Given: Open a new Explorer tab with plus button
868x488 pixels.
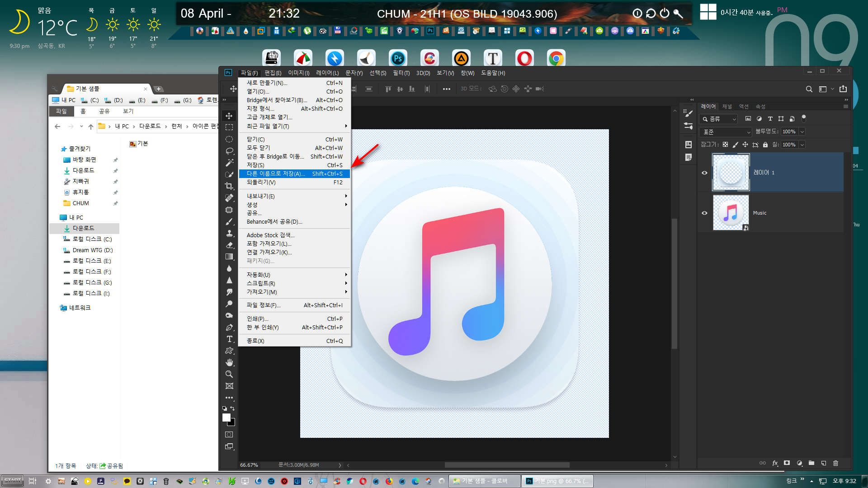Looking at the screenshot, I should [x=158, y=89].
